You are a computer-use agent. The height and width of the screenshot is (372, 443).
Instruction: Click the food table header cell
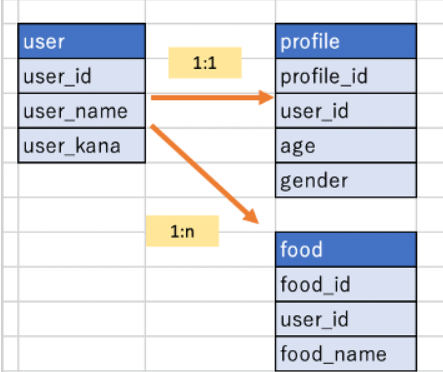pos(346,250)
